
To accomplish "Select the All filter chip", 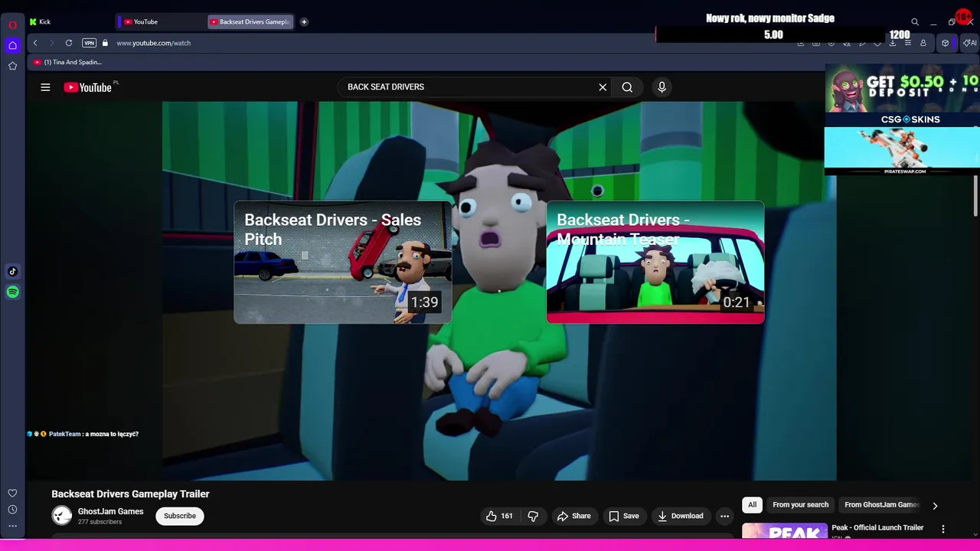I will pos(752,505).
